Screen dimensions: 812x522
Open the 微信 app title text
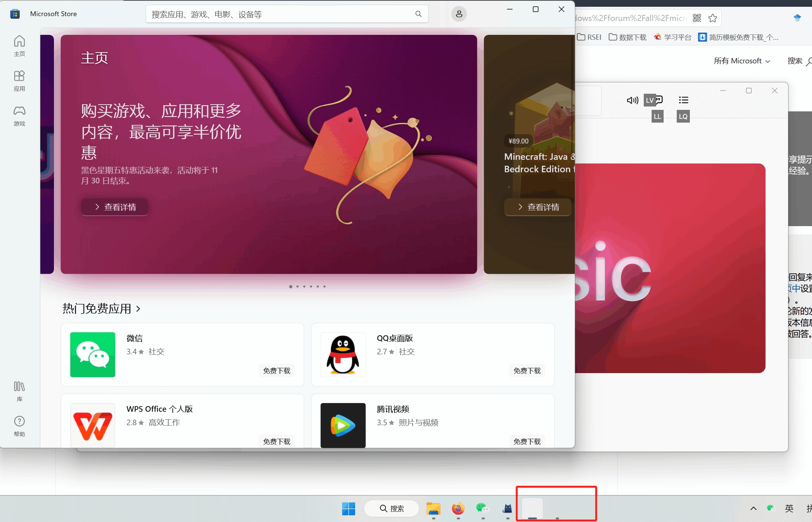(x=135, y=338)
